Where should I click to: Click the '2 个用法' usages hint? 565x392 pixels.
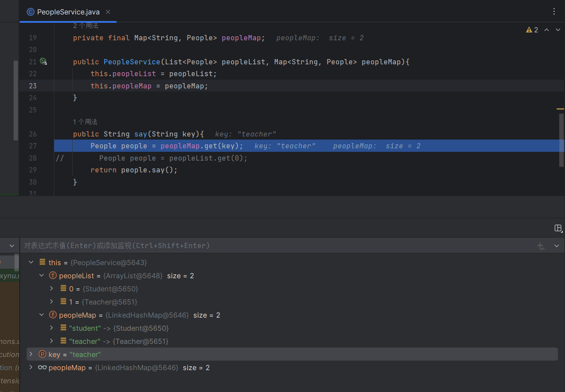tap(86, 26)
